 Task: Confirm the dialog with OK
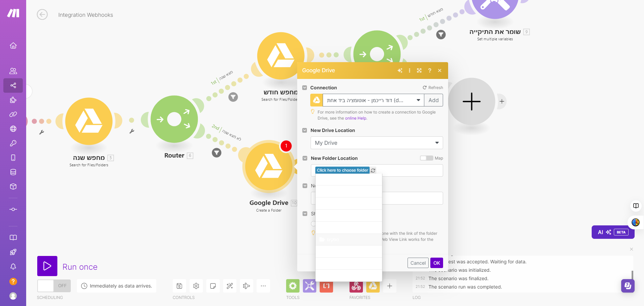437,263
